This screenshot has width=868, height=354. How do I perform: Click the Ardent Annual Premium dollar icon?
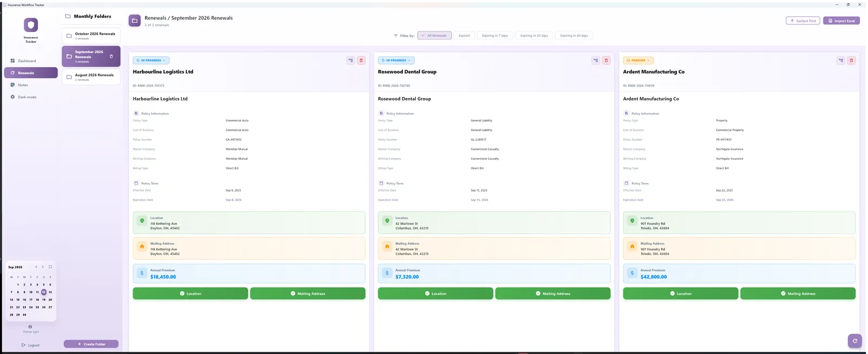[632, 273]
